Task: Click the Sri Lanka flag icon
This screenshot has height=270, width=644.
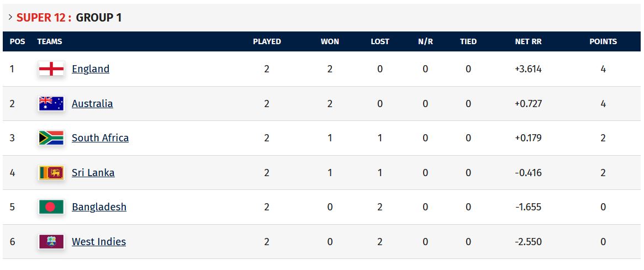Action: 51,172
